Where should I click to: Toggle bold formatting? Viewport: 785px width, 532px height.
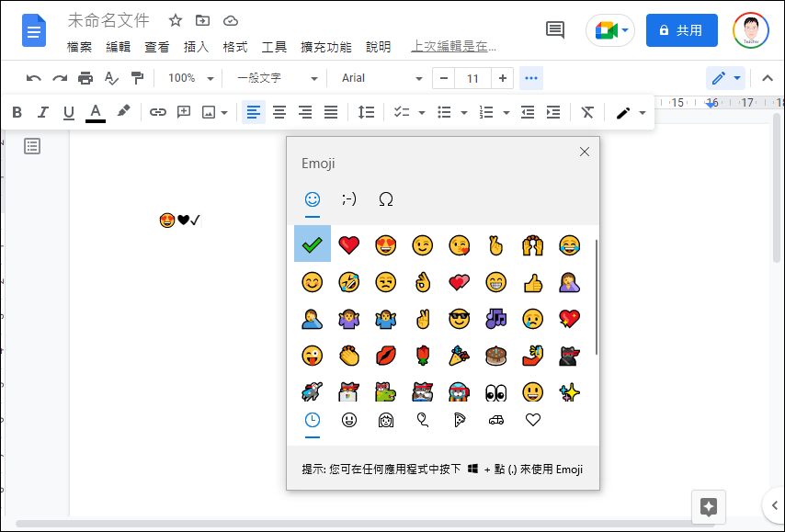point(17,112)
